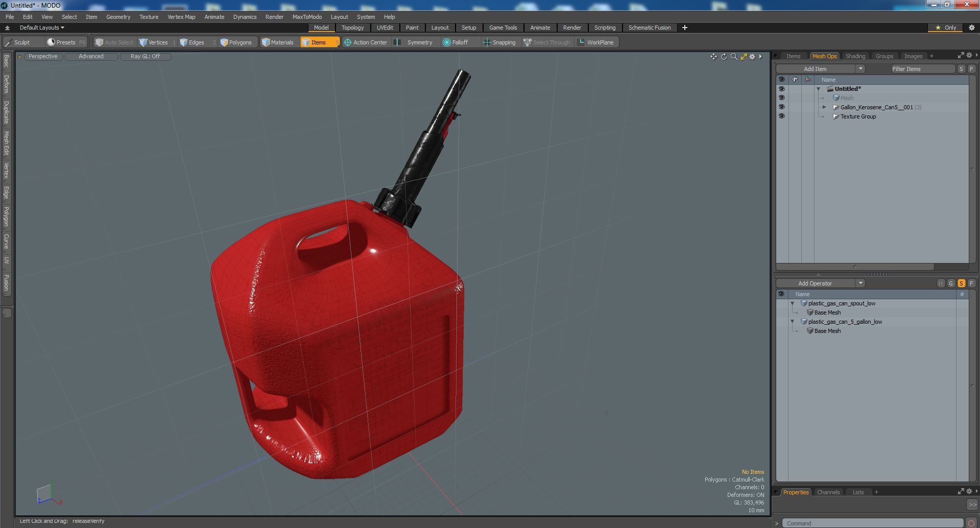Open the Lists tab
The height and width of the screenshot is (528, 980).
coord(858,492)
